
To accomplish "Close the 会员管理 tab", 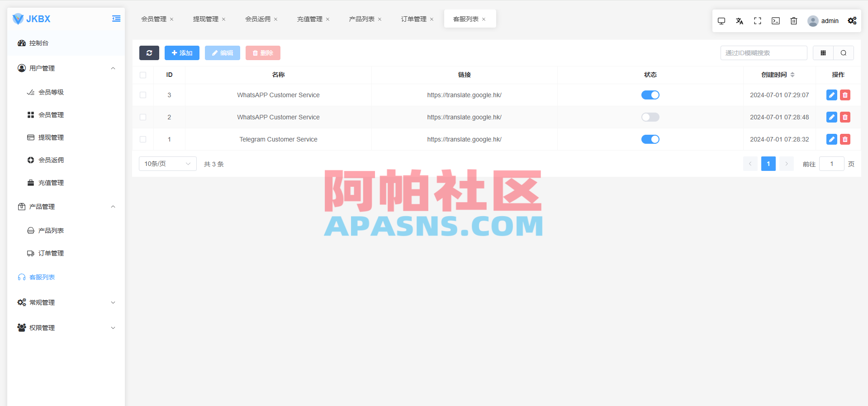I will [171, 19].
